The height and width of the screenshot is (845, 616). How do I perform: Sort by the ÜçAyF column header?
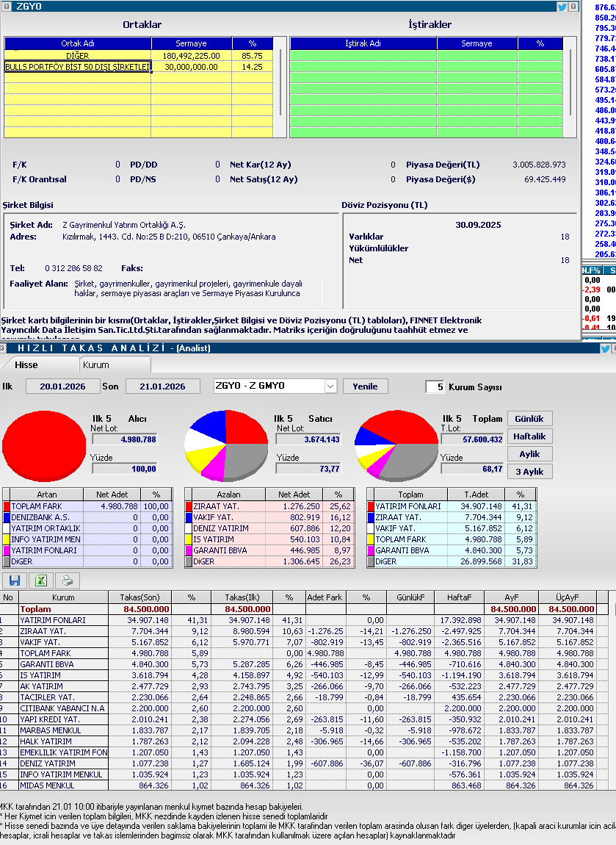pos(568,597)
